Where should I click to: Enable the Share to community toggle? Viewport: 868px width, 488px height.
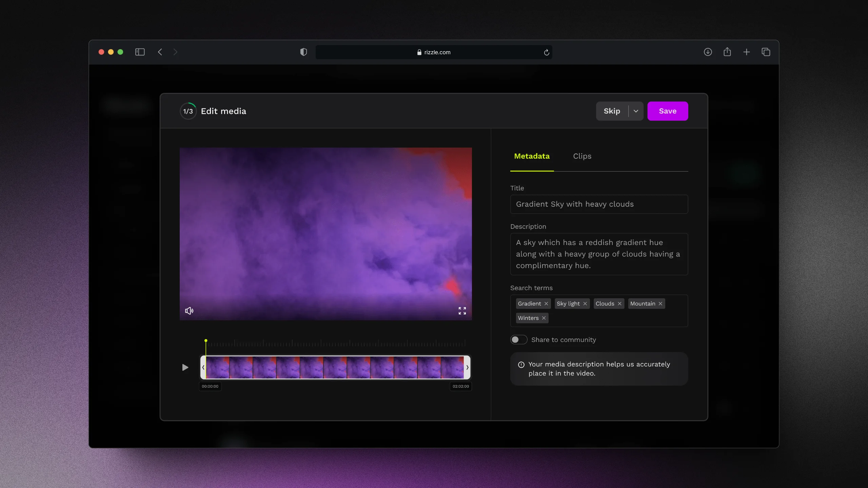coord(519,340)
